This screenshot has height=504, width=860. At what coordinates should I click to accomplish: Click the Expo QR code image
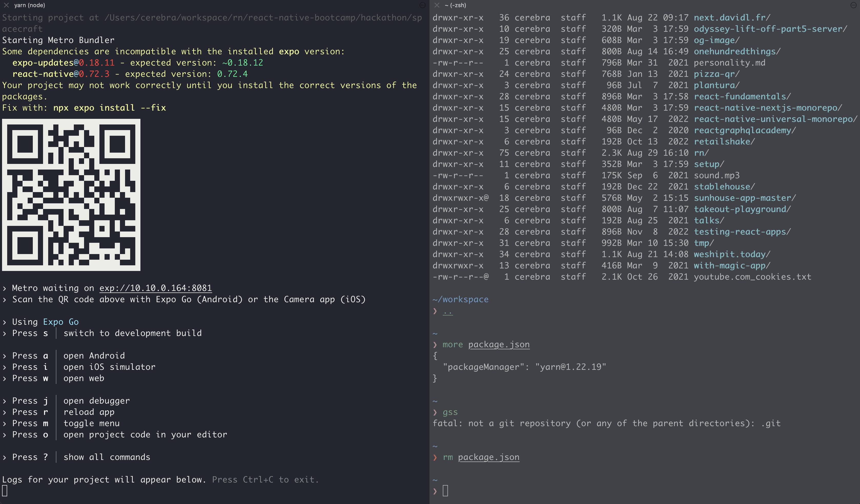coord(71,195)
